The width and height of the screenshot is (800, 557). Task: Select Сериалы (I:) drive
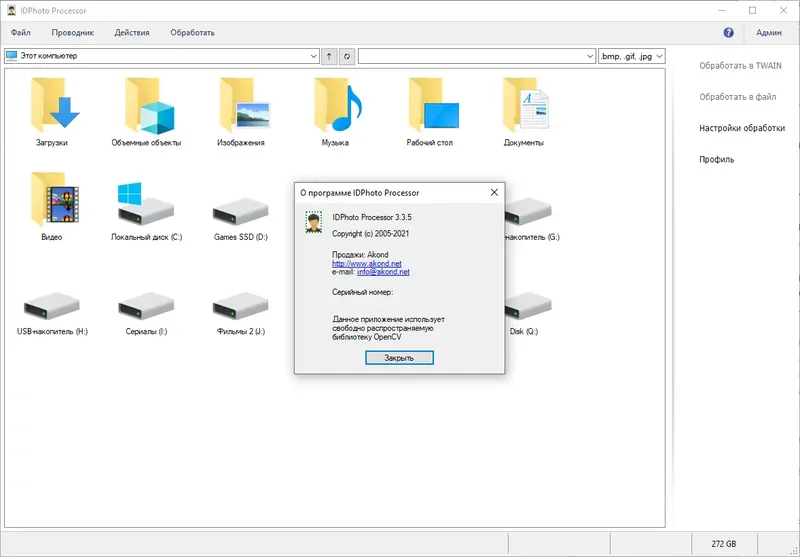(x=146, y=312)
